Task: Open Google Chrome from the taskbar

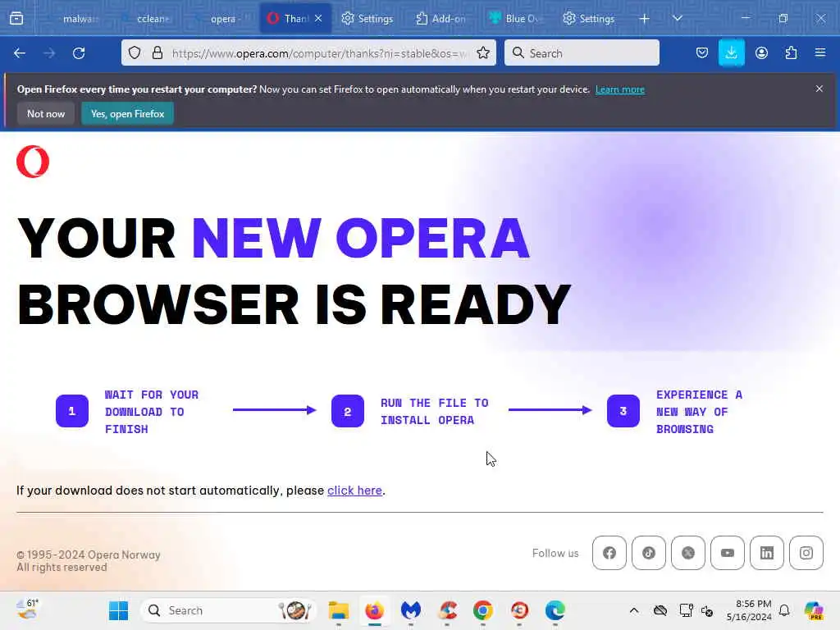Action: click(x=483, y=610)
